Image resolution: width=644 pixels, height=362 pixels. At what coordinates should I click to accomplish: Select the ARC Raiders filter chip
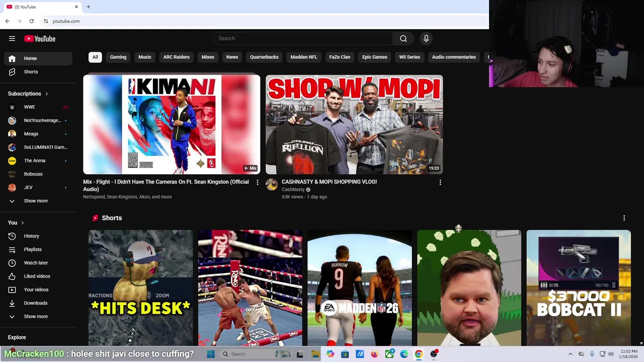[177, 57]
